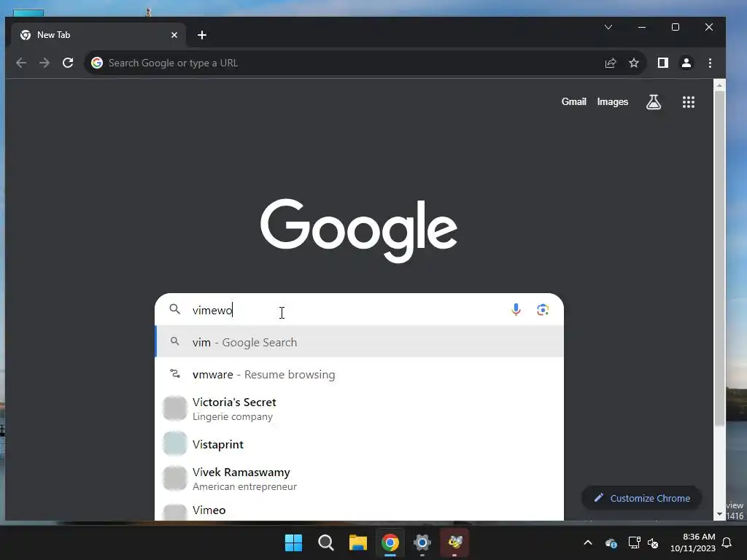Start voice search with the microphone
747x560 pixels.
click(x=516, y=309)
